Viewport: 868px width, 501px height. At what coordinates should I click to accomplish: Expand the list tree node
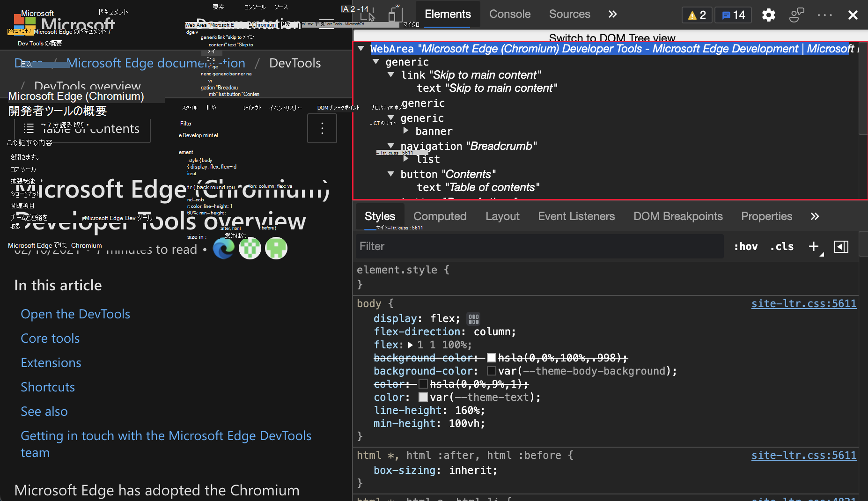click(406, 159)
